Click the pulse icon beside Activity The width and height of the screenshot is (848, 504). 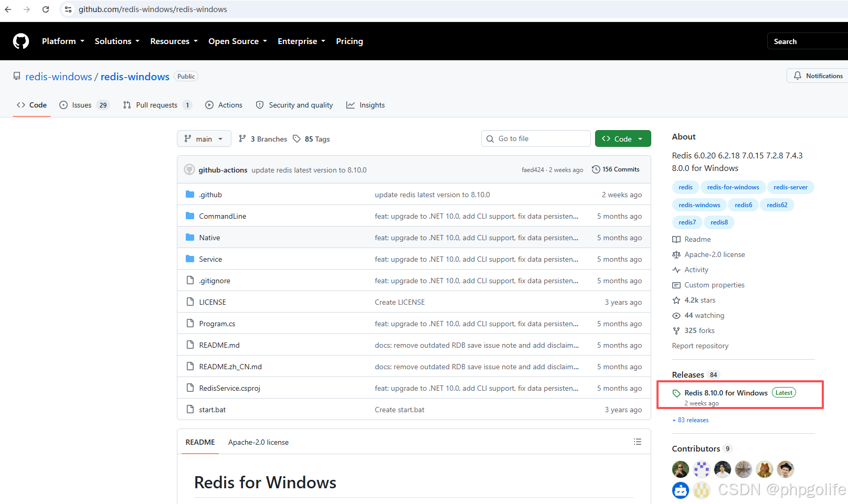[x=676, y=270]
